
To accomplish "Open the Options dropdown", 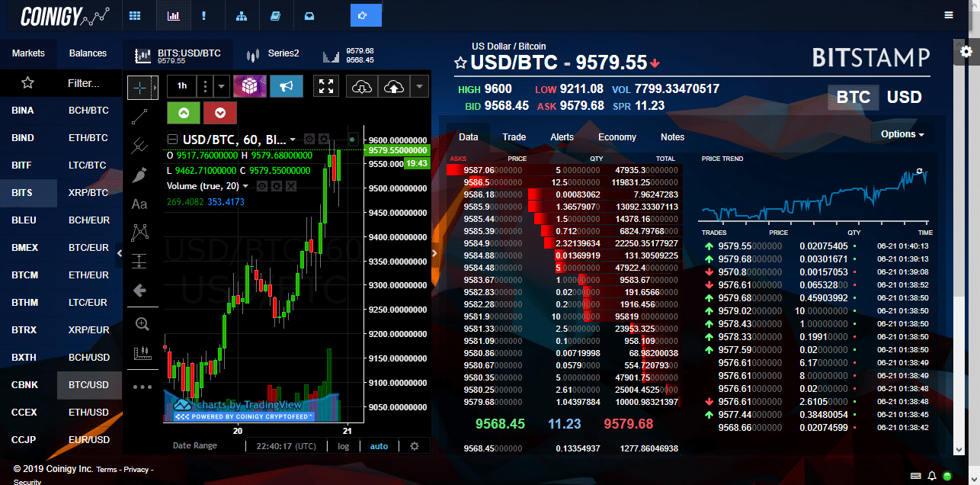I will [903, 134].
